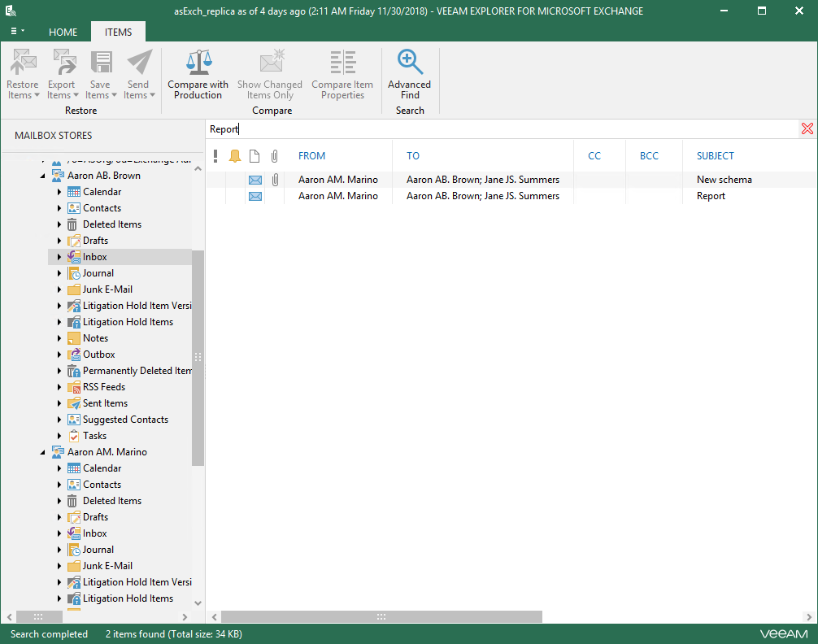
Task: Open Advanced Find search
Action: click(x=410, y=74)
